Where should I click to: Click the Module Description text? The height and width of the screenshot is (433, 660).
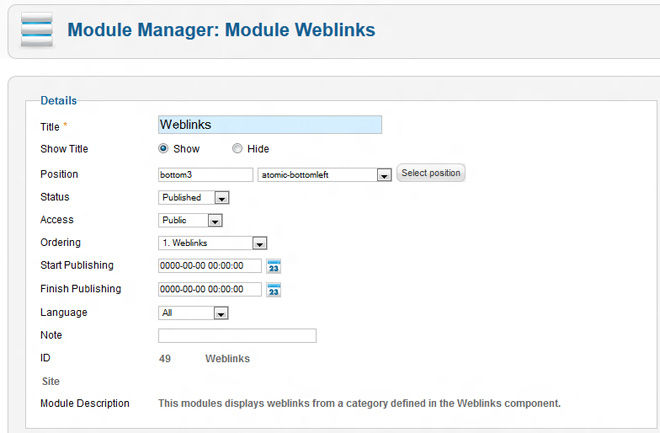click(x=360, y=404)
